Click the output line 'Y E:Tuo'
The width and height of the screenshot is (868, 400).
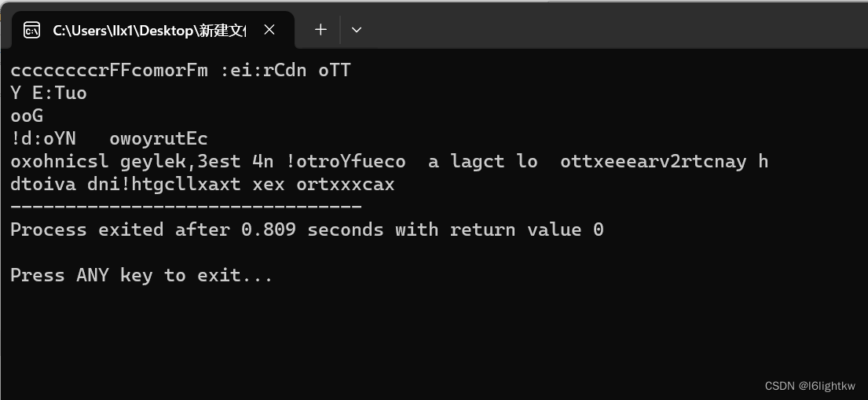[x=49, y=93]
